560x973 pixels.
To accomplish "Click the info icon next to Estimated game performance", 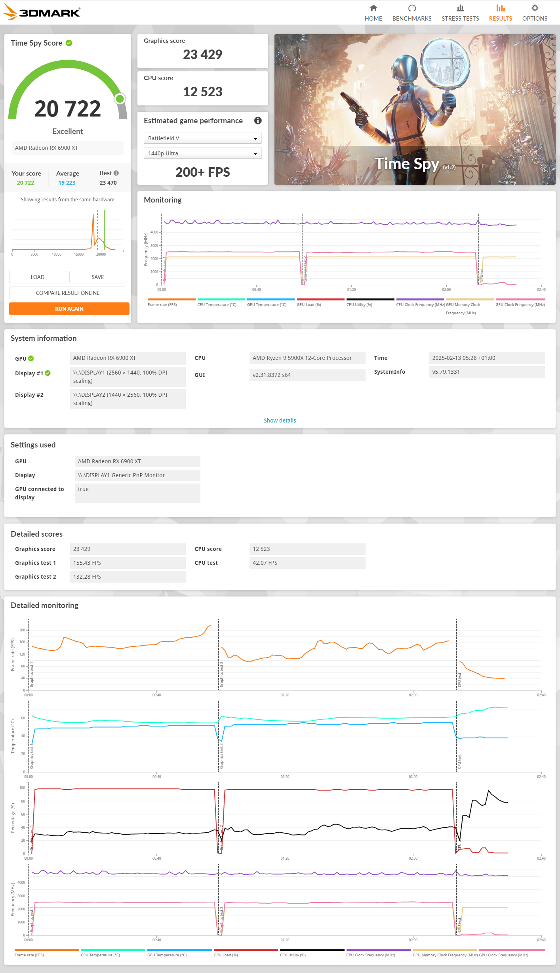I will pos(258,120).
